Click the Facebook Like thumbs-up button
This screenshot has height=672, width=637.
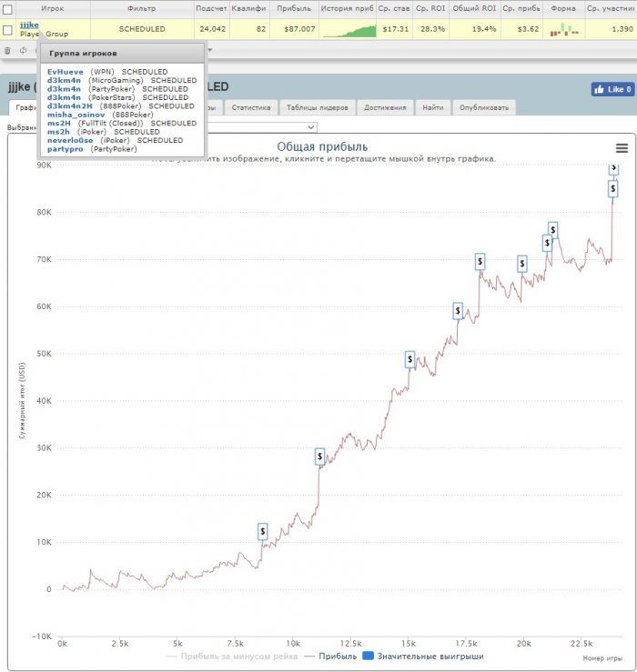pos(612,89)
